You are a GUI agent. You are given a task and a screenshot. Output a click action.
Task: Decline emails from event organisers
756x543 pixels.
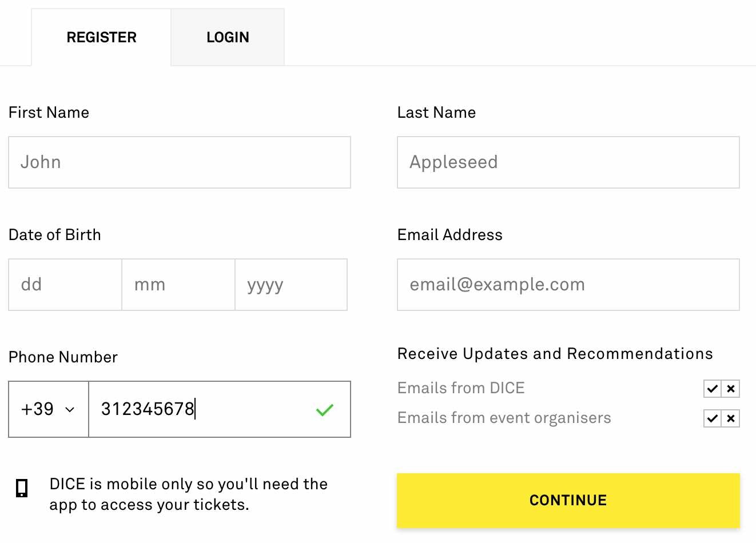(731, 418)
